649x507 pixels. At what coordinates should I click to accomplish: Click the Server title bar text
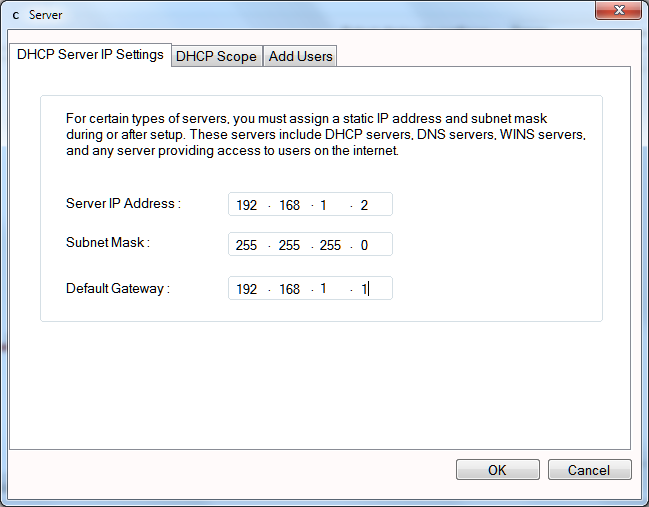pyautogui.click(x=46, y=15)
